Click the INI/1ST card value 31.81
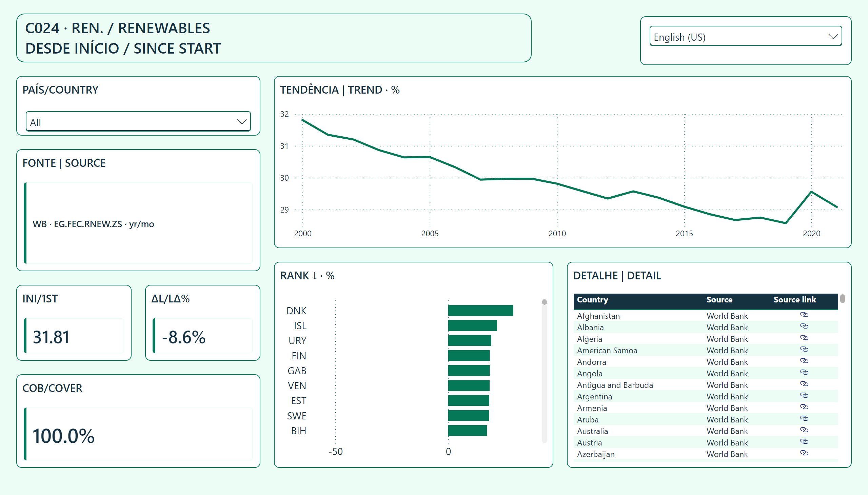Viewport: 868px width, 495px height. tap(51, 337)
